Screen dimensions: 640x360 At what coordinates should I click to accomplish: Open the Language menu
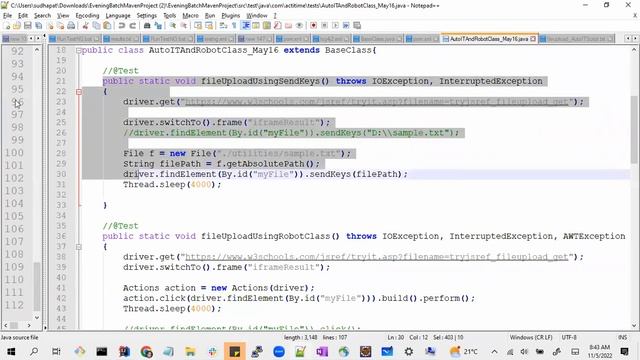(x=118, y=16)
